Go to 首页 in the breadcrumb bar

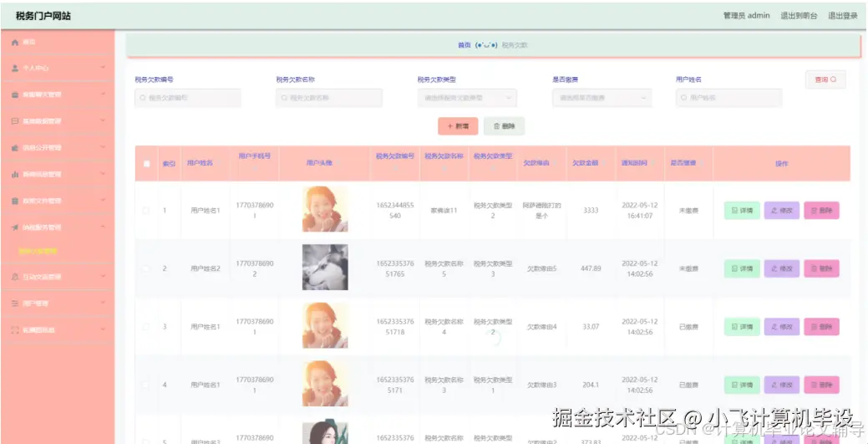pyautogui.click(x=464, y=45)
